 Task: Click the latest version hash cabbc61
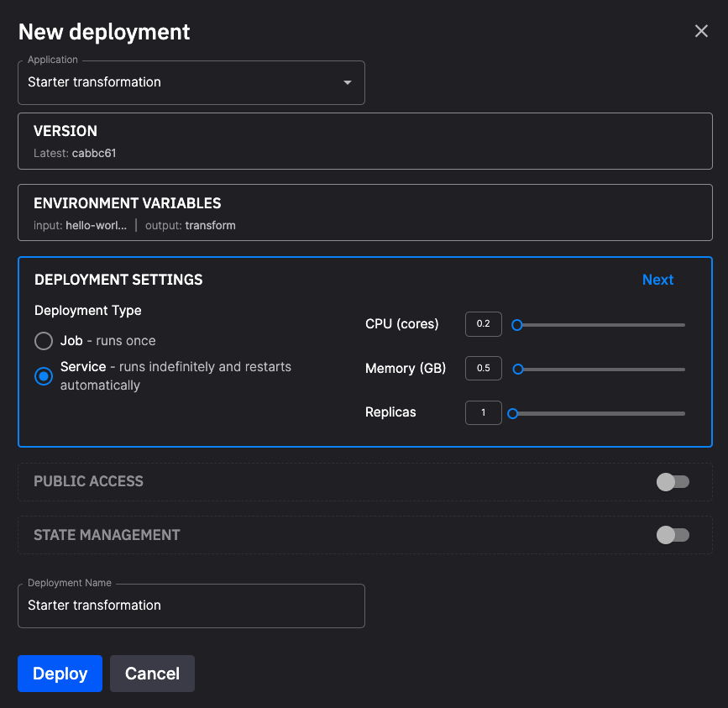click(x=94, y=153)
